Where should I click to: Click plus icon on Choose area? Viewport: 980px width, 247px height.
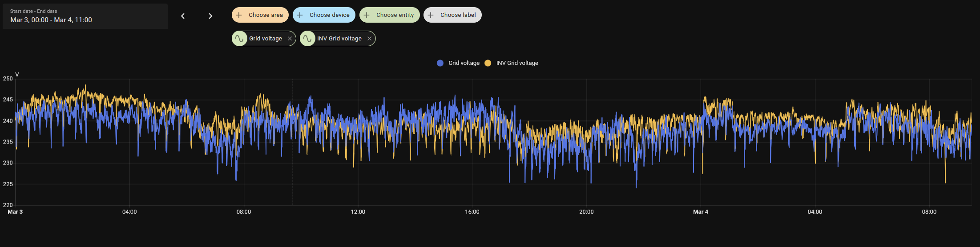tap(239, 15)
